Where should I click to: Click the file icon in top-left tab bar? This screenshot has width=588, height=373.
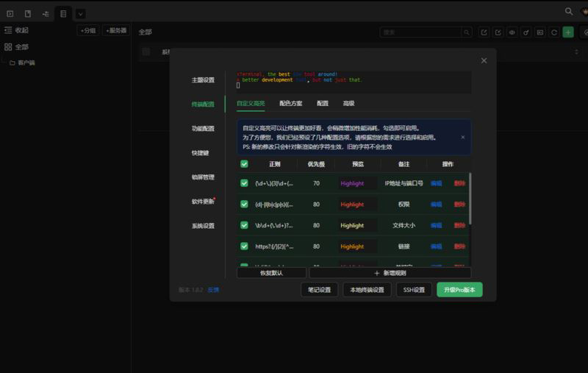(28, 13)
